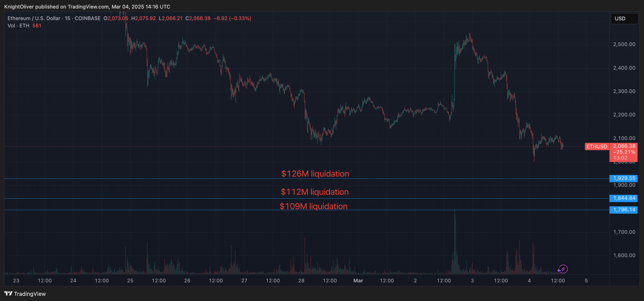644x301 pixels.
Task: Click the 1,796.14 blue price label
Action: point(624,210)
